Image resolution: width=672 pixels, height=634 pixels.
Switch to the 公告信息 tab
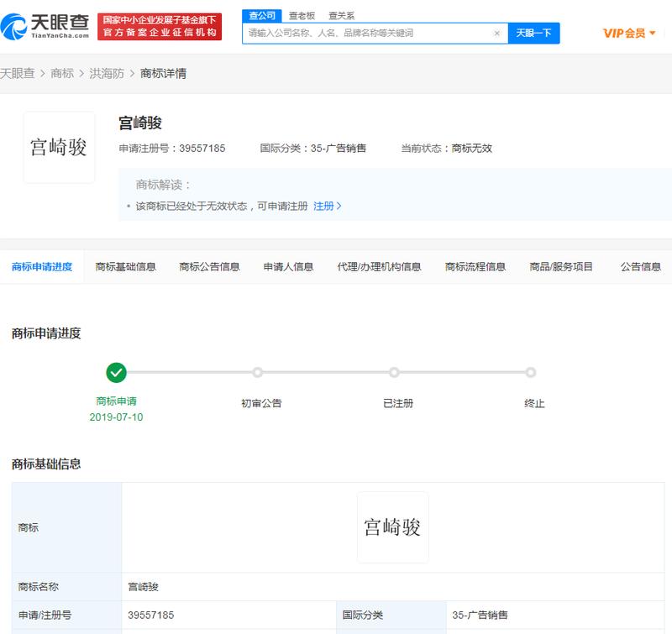[641, 267]
